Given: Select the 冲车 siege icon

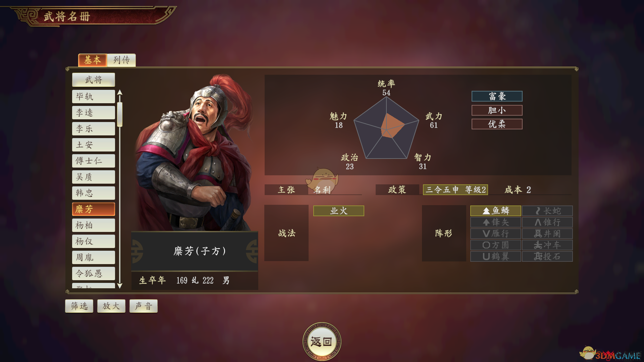Looking at the screenshot, I should pyautogui.click(x=547, y=245).
